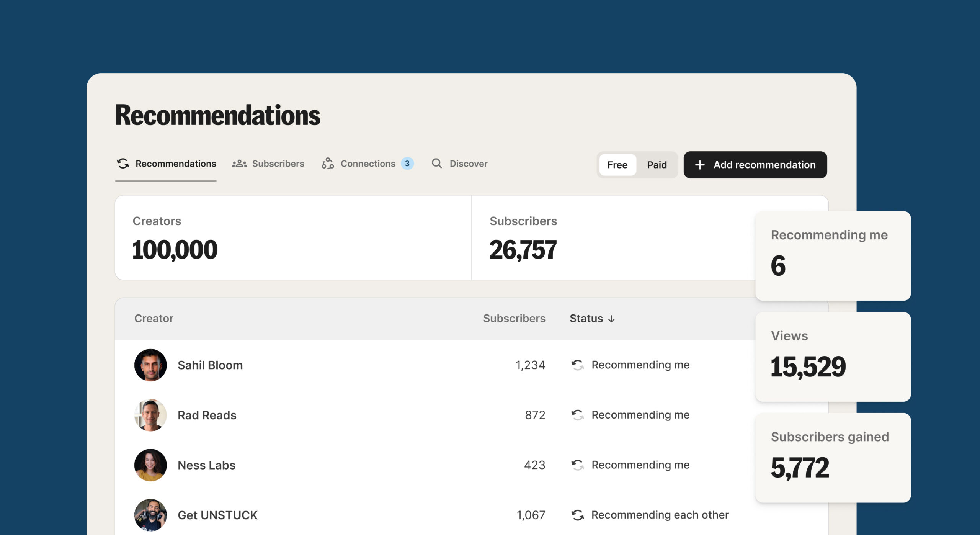Image resolution: width=980 pixels, height=535 pixels.
Task: Click Sahil Bloom's avatar thumbnail
Action: pyautogui.click(x=150, y=365)
